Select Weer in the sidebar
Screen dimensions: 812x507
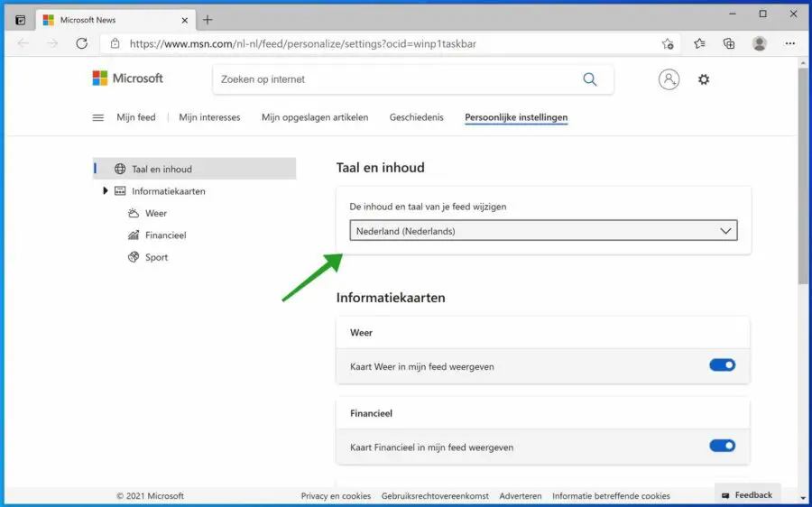pos(156,214)
